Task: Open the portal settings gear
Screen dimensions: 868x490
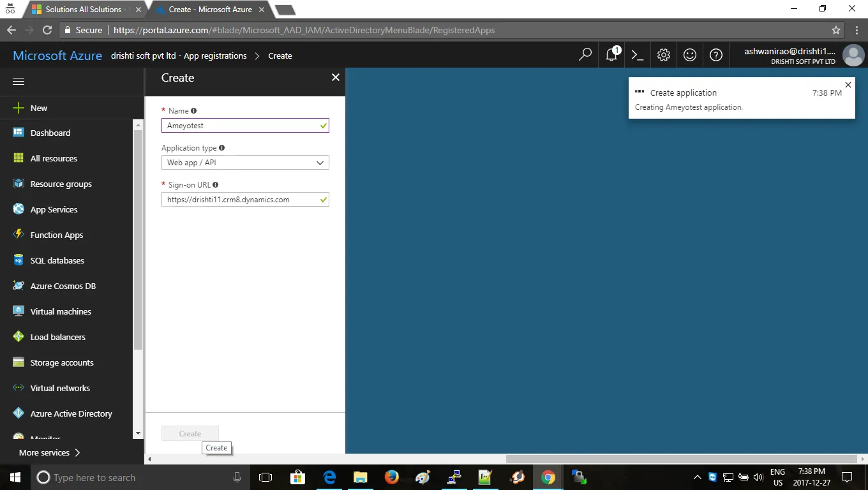Action: pos(664,55)
